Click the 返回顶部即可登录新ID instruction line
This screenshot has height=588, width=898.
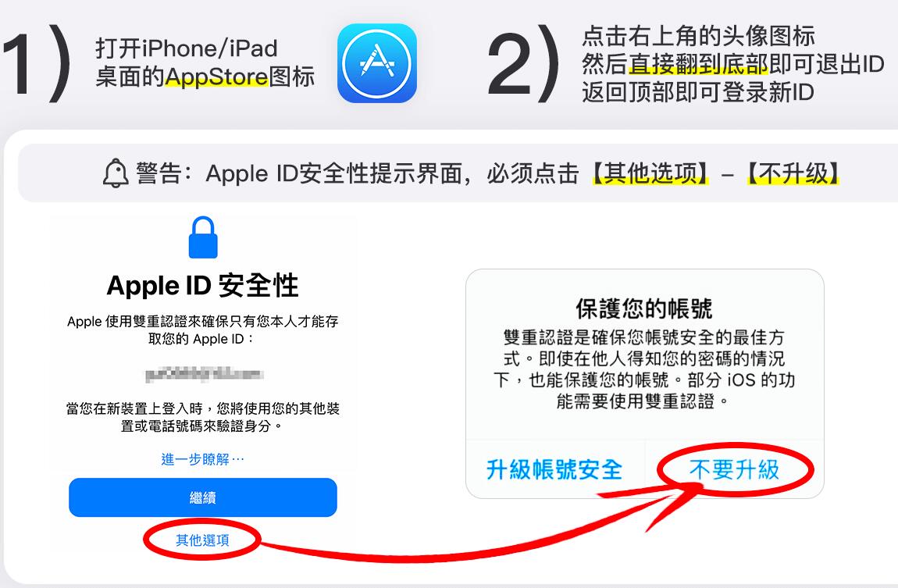698,91
